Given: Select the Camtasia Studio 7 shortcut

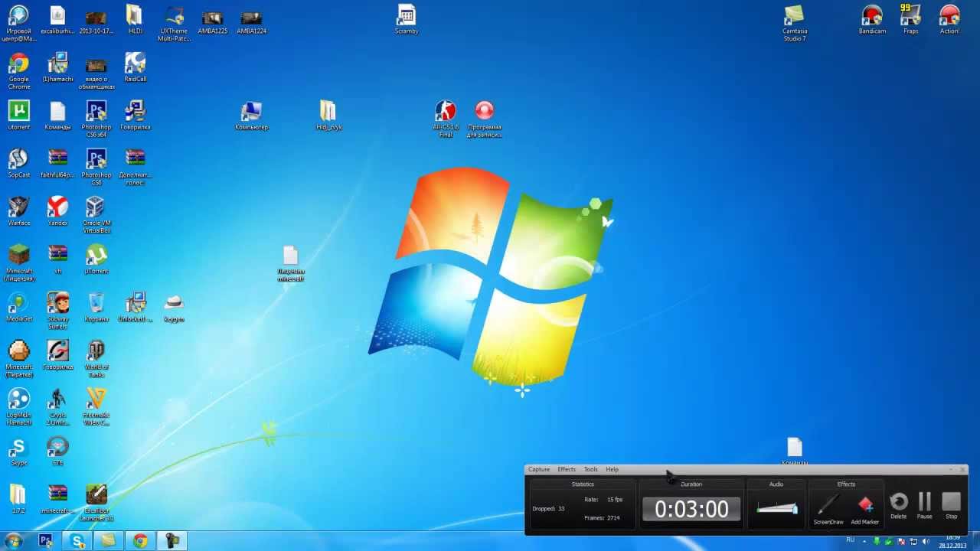Looking at the screenshot, I should pyautogui.click(x=795, y=23).
